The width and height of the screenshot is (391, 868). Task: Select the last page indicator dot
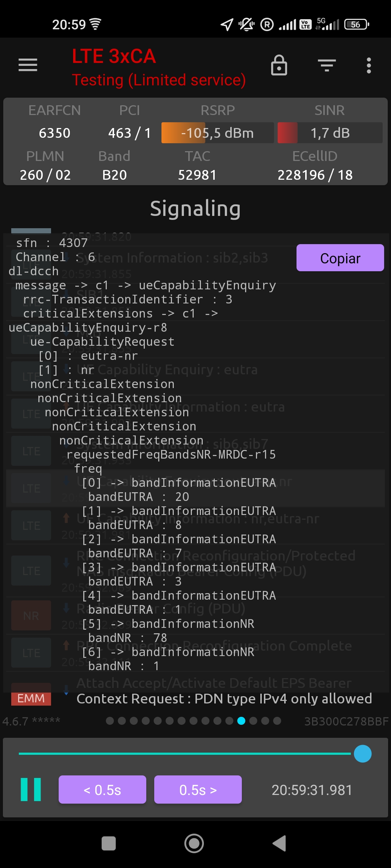point(277,721)
